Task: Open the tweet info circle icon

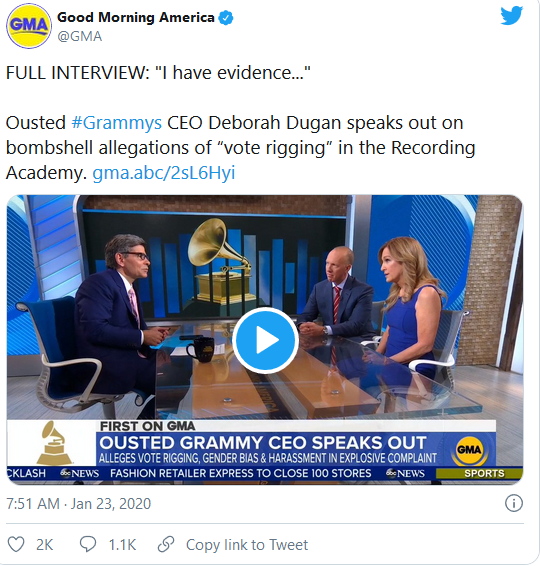Action: tap(513, 503)
